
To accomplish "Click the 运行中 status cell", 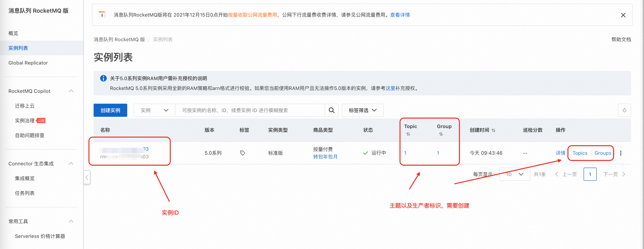I will [x=375, y=153].
